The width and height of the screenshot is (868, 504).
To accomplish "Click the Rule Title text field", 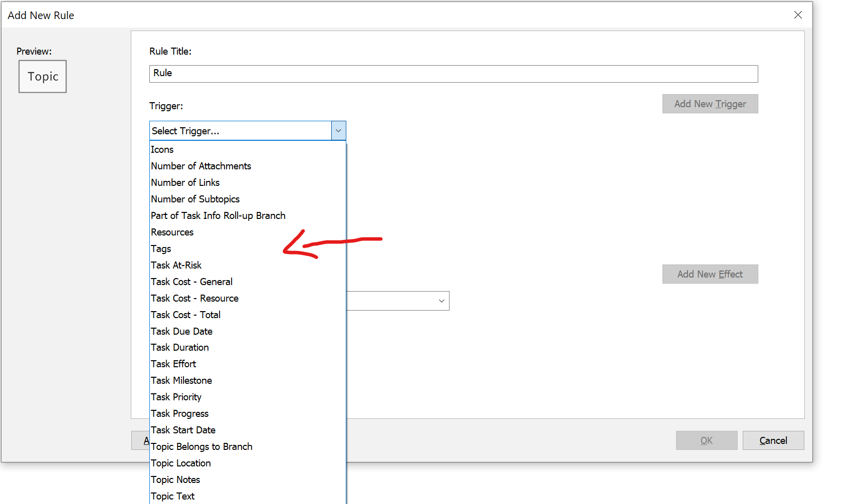I will click(x=453, y=74).
